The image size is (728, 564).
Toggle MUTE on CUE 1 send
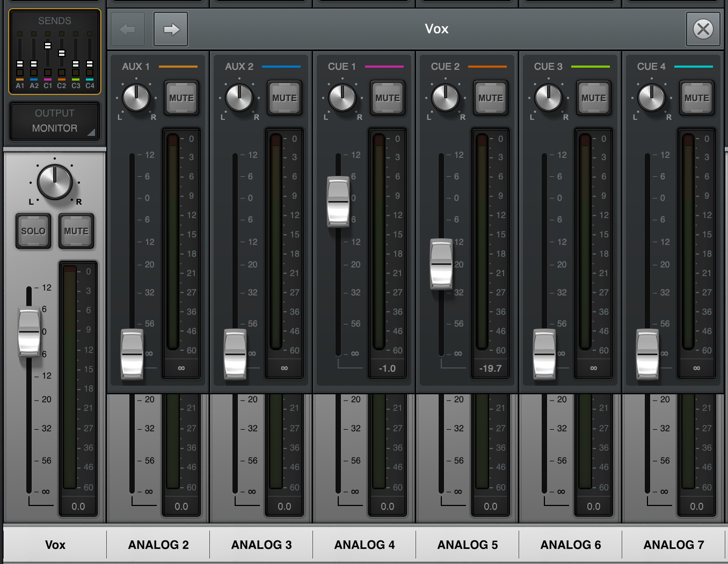coord(388,98)
